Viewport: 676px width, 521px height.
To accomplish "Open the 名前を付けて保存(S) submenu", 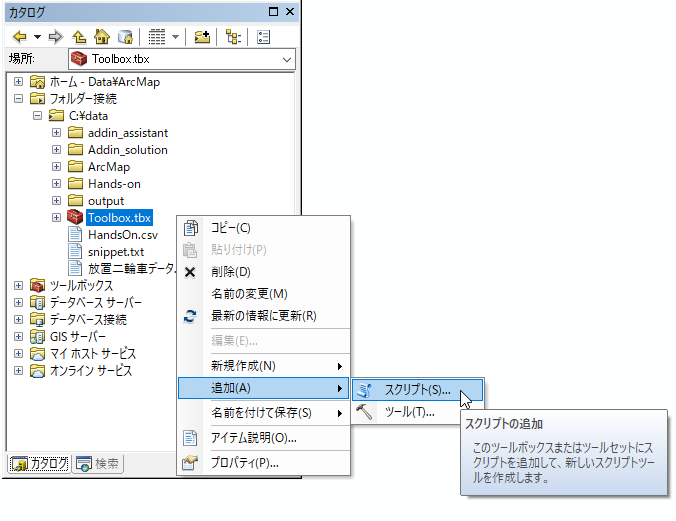I will 263,413.
